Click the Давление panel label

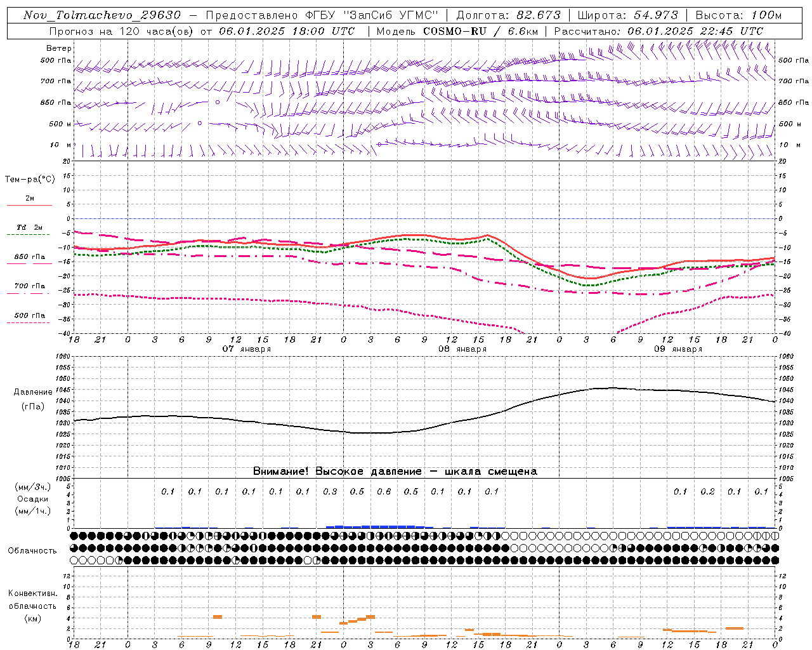[33, 392]
